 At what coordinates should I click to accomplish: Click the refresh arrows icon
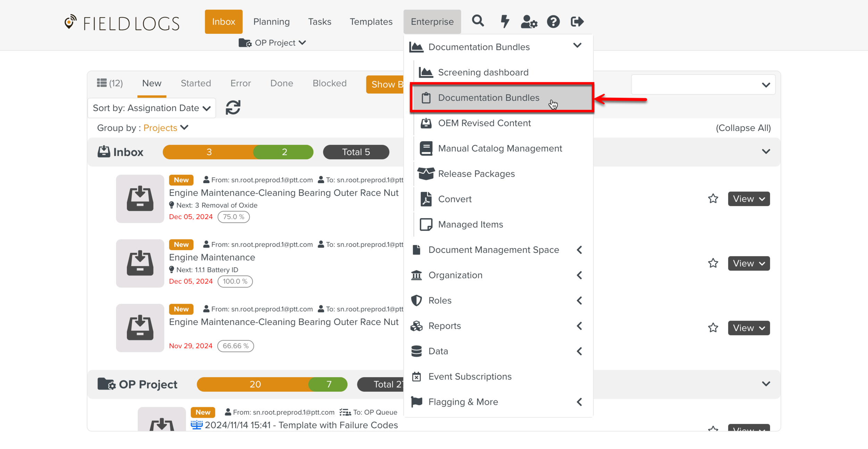click(233, 107)
